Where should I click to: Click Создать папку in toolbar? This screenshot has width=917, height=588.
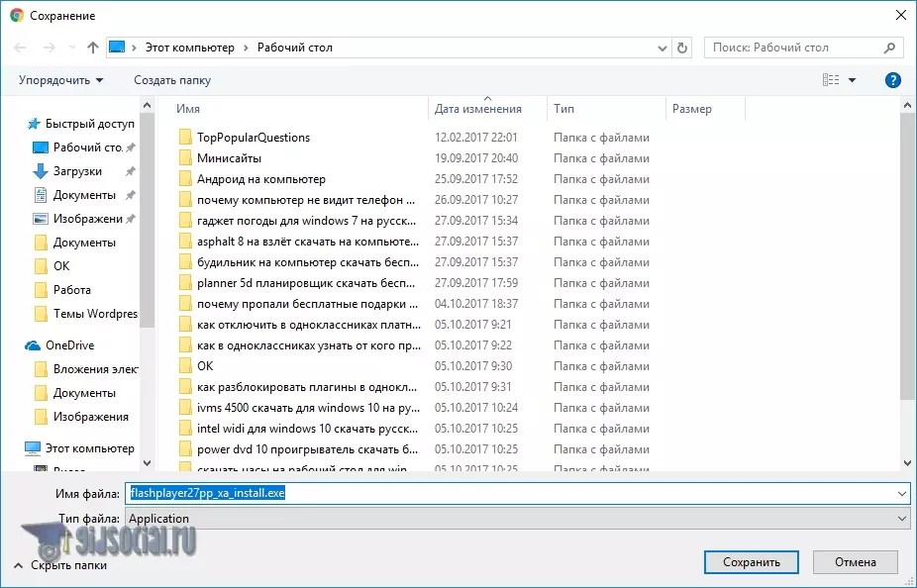[x=172, y=80]
